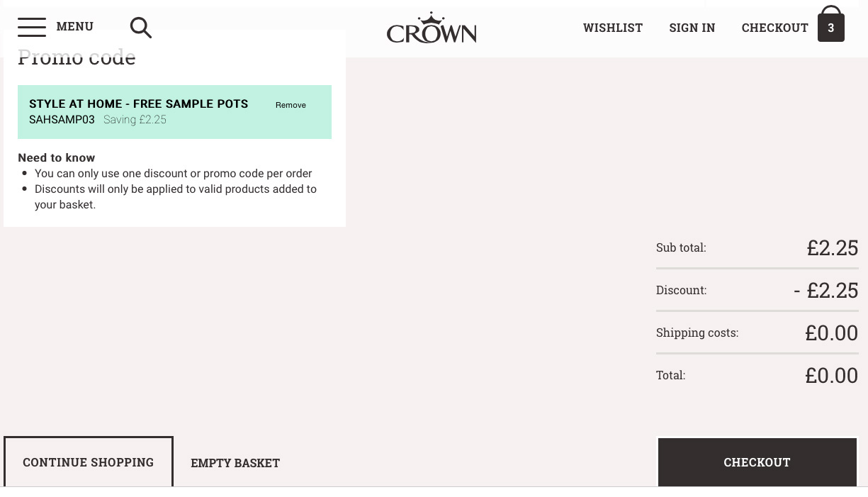Viewport: 868px width, 497px height.
Task: Remove the applied promo code
Action: [291, 105]
